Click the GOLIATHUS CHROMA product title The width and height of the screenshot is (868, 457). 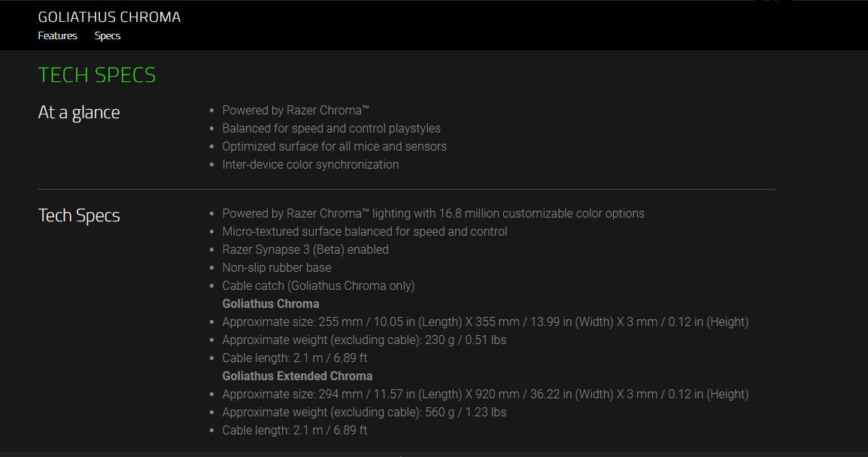click(x=109, y=17)
